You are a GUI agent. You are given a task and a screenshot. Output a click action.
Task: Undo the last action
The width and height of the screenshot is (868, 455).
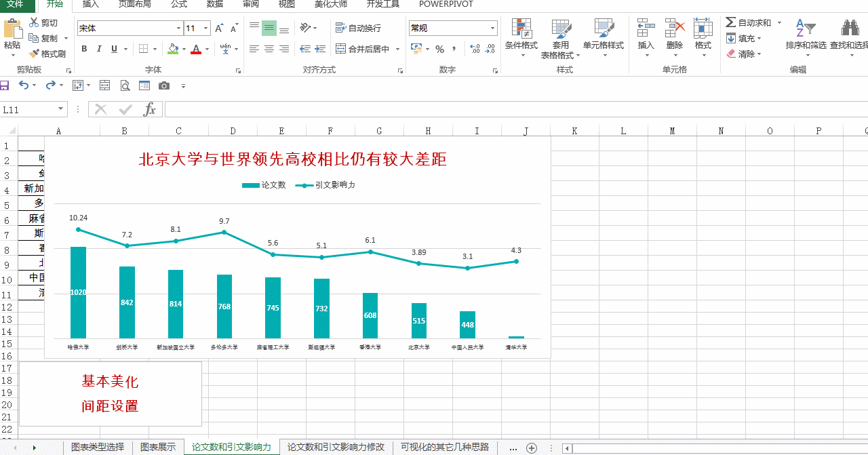(23, 85)
